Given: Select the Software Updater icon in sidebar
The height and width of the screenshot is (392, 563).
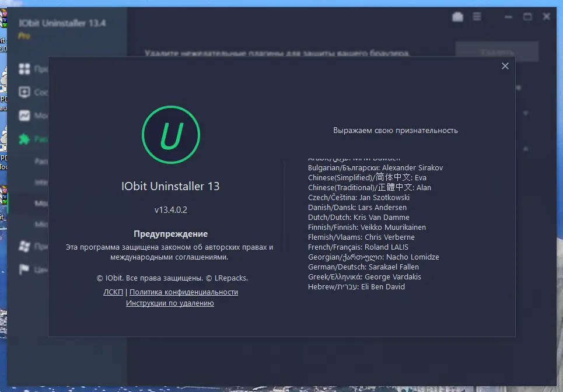Looking at the screenshot, I should [x=25, y=92].
